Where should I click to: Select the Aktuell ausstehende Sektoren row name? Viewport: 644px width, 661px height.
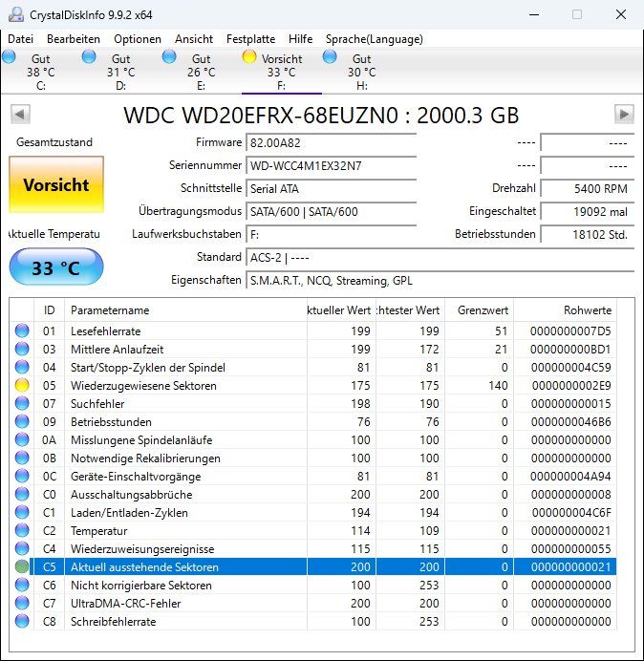point(144,567)
